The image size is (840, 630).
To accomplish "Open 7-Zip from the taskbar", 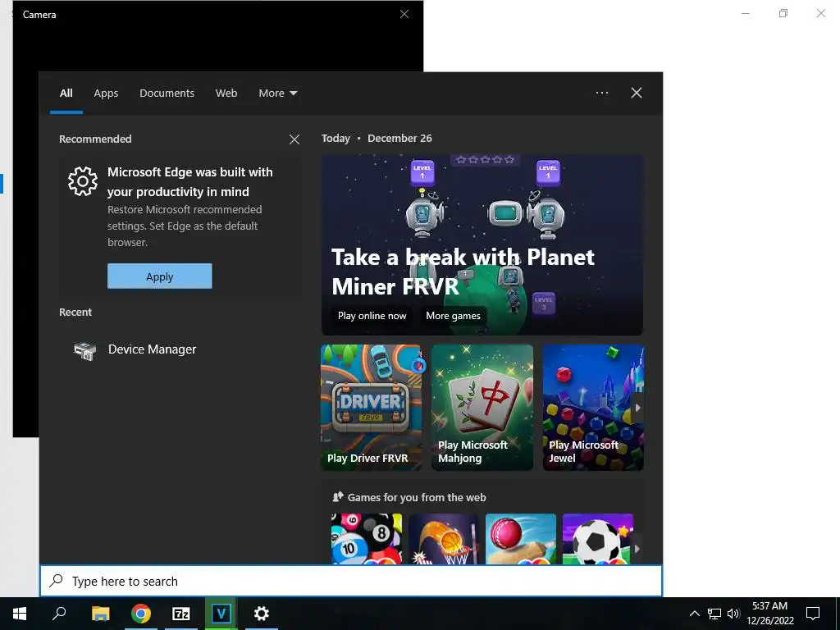I will [181, 614].
